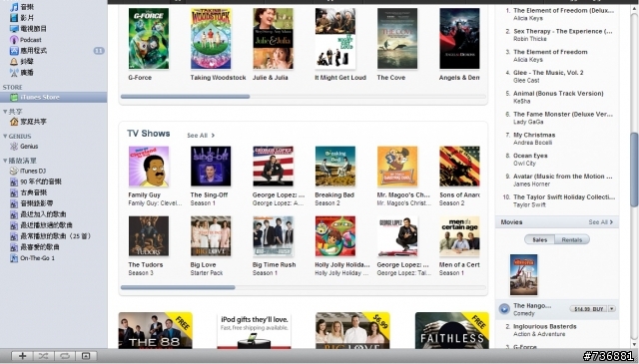639x364 pixels.
Task: Toggle repeat playback button
Action: click(x=64, y=356)
